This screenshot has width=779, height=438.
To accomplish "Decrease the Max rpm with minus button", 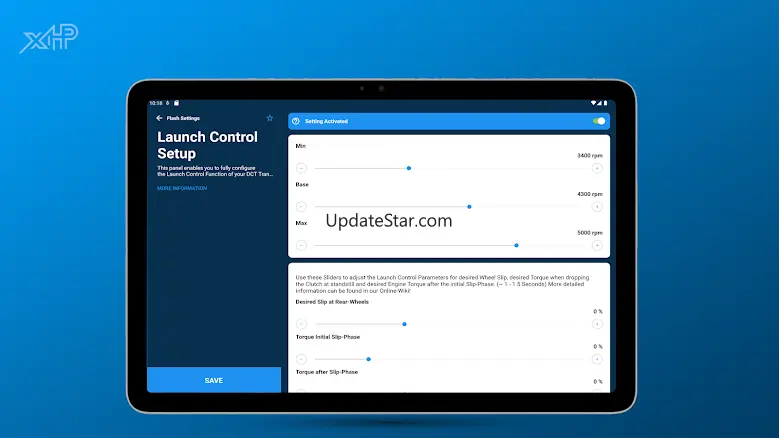I will pyautogui.click(x=301, y=245).
